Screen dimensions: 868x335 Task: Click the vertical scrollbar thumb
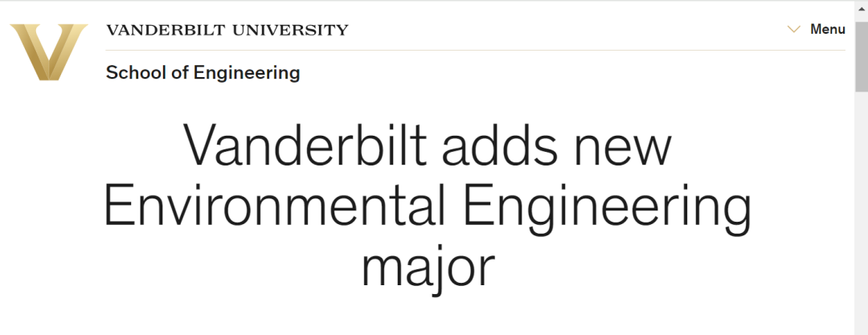(x=861, y=56)
